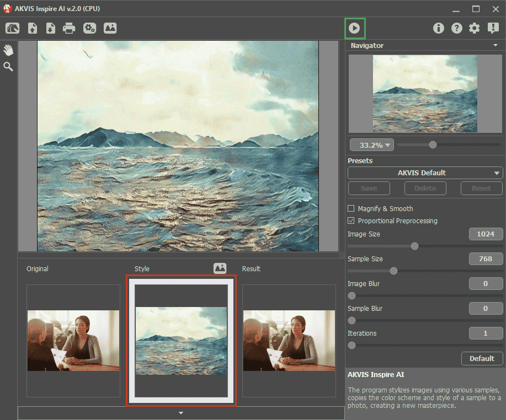Viewport: 506px width, 420px height.
Task: Click the Image Size slider handle
Action: click(414, 246)
